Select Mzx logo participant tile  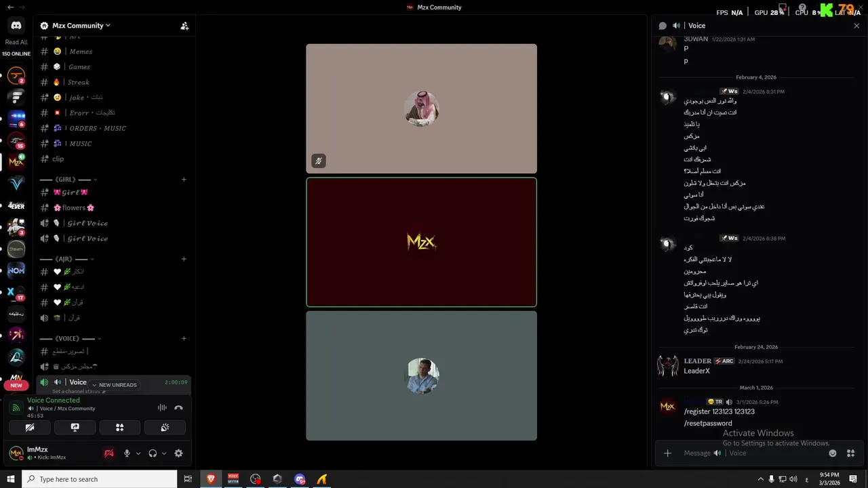point(421,242)
